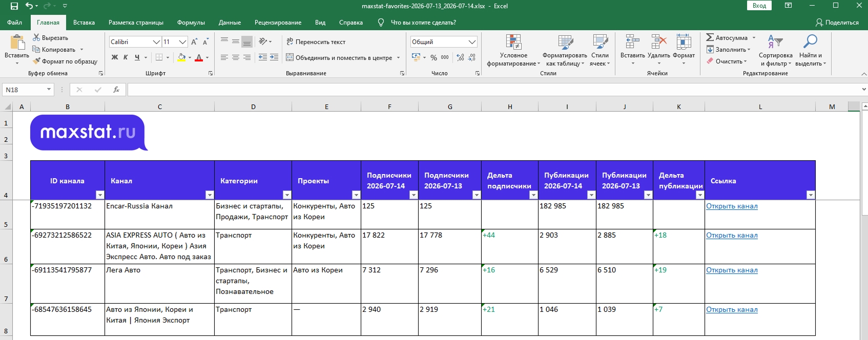Open the Calibri font name dropdown
Image resolution: width=868 pixels, height=340 pixels.
(x=157, y=42)
